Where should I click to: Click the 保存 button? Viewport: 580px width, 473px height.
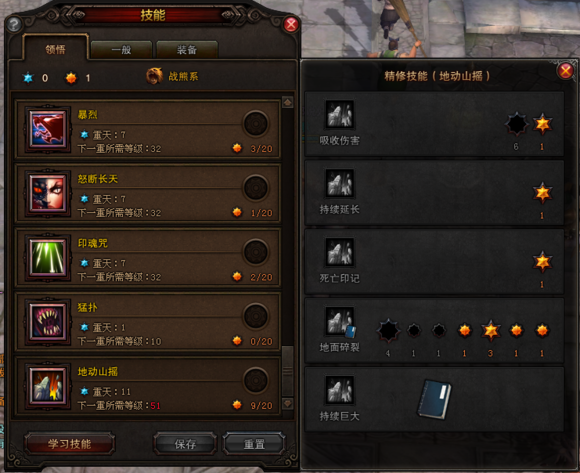pyautogui.click(x=185, y=443)
